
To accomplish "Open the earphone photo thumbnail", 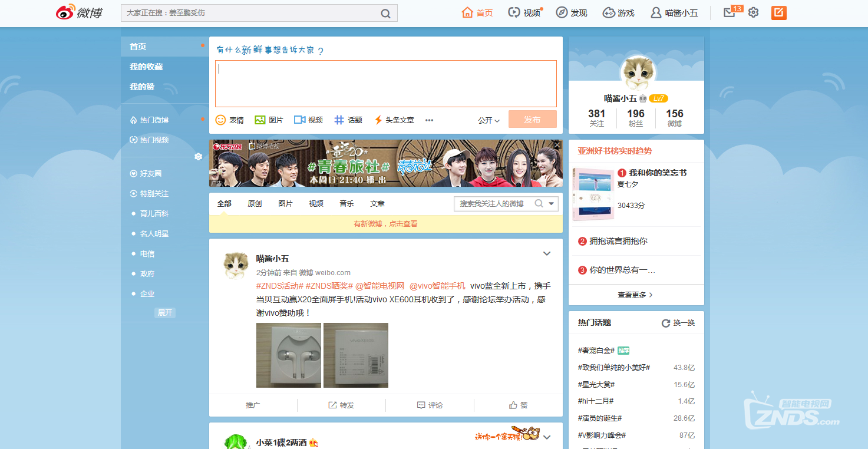I will (289, 355).
